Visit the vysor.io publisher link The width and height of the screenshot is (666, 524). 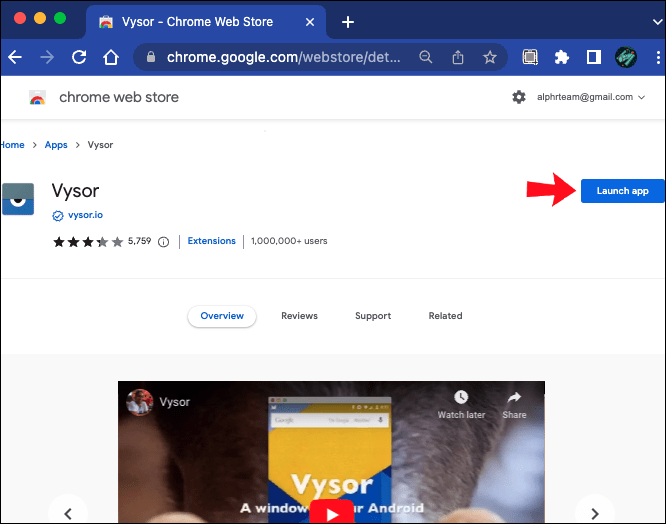click(85, 215)
